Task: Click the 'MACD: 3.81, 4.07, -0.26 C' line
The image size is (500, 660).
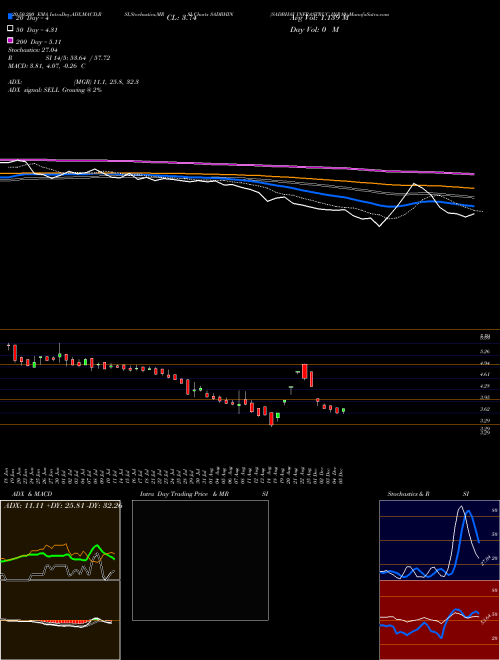Action: [47, 66]
